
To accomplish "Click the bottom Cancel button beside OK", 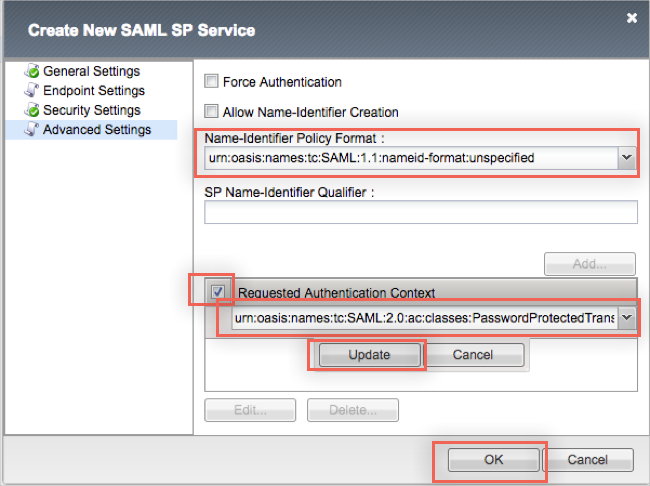I will 587,459.
